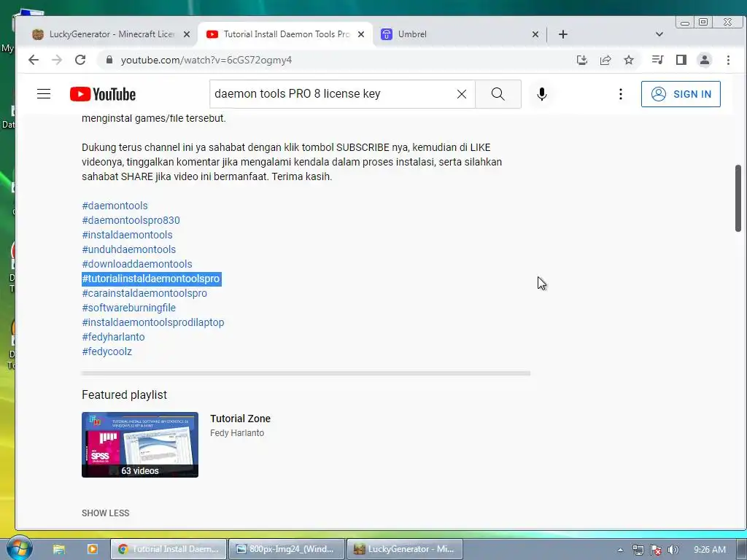The width and height of the screenshot is (747, 560).
Task: Open the #downloaddaemontools hashtag
Action: tap(137, 264)
